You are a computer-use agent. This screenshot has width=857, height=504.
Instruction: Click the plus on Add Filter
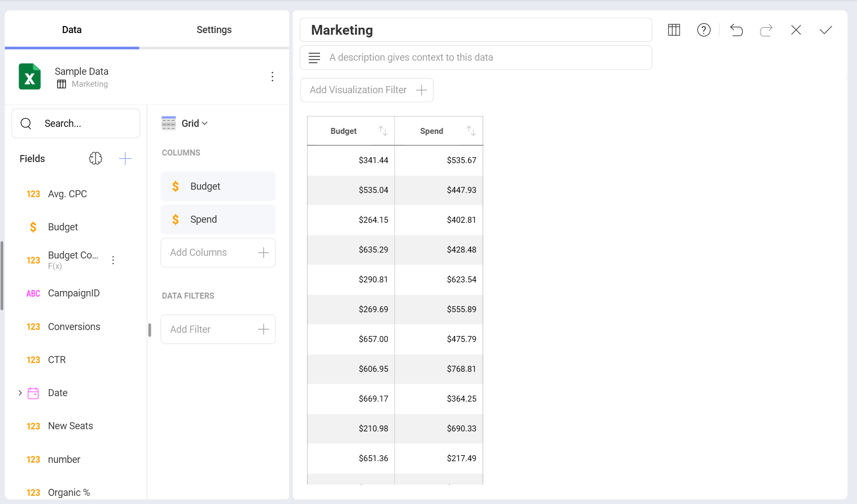263,329
